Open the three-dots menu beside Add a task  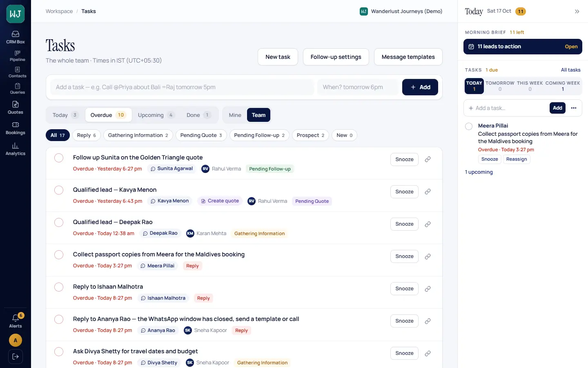(574, 108)
